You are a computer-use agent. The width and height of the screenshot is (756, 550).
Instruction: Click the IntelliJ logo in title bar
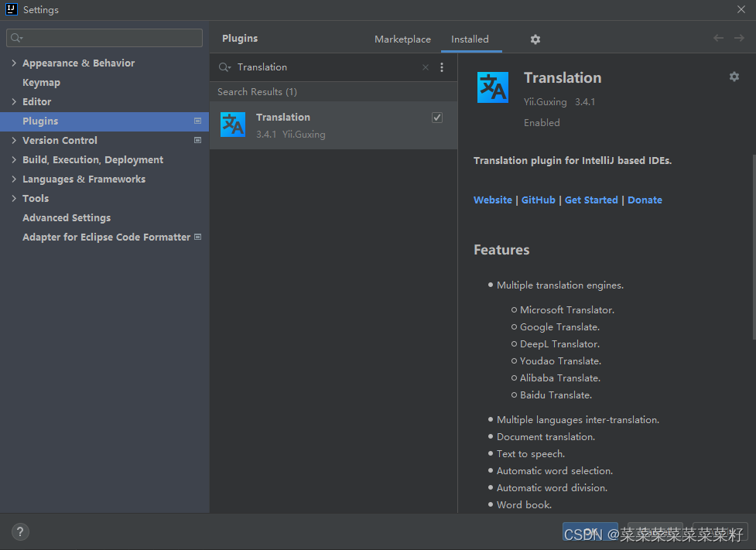(12, 9)
